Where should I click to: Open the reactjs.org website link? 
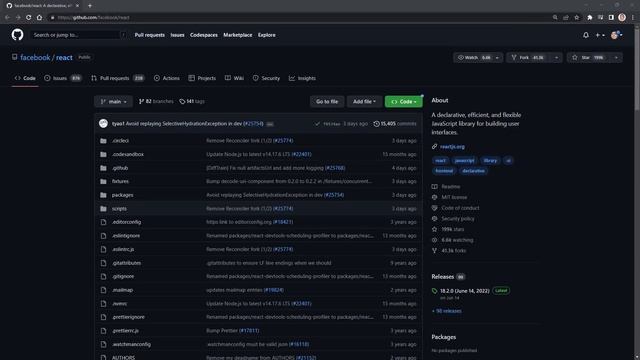[x=452, y=147]
